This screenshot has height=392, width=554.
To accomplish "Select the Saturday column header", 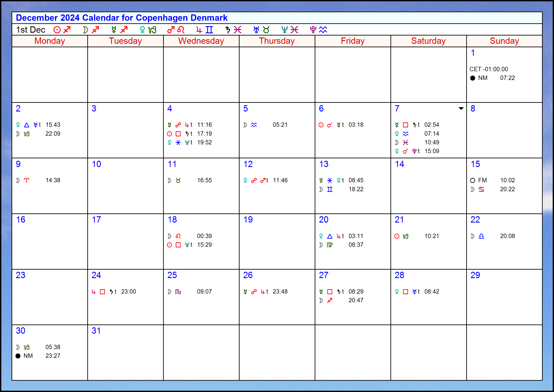I will click(x=429, y=41).
